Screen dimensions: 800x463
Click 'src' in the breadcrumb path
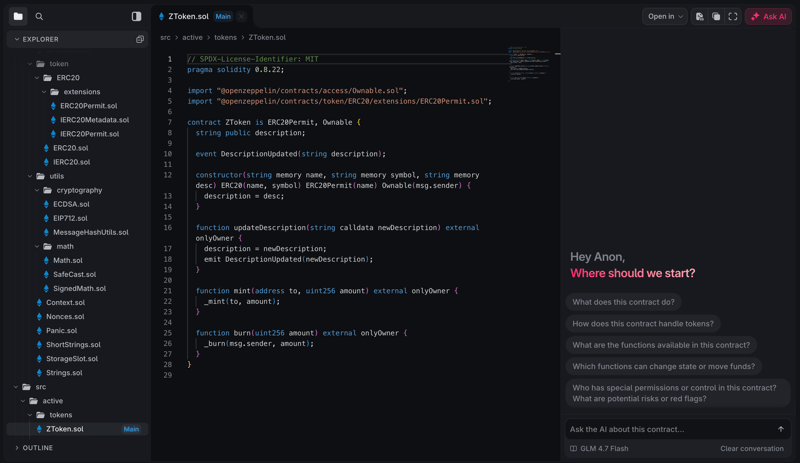tap(165, 37)
